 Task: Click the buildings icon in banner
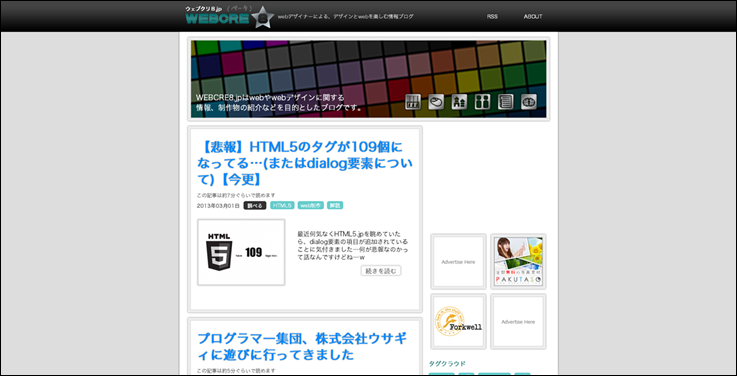459,102
